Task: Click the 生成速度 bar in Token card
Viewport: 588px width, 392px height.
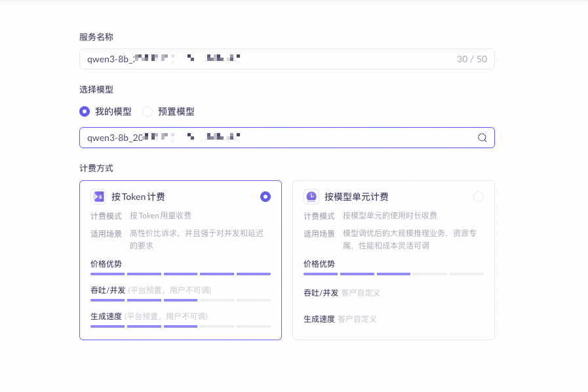Action: (180, 326)
